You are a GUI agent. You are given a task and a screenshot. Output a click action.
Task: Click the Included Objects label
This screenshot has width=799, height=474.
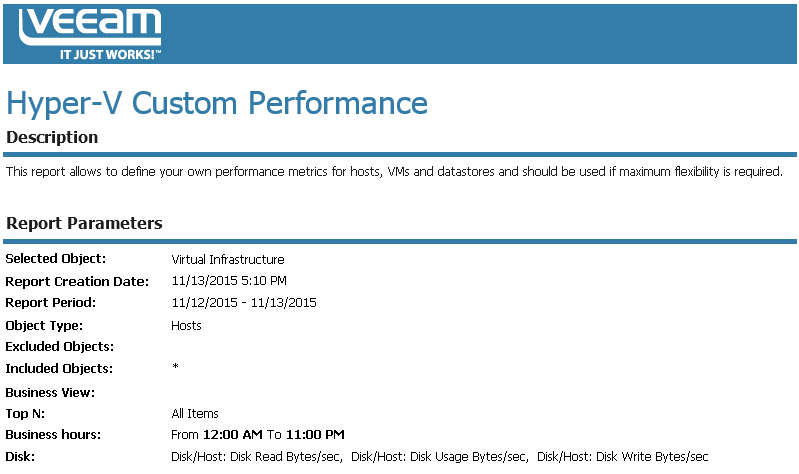[x=59, y=369]
